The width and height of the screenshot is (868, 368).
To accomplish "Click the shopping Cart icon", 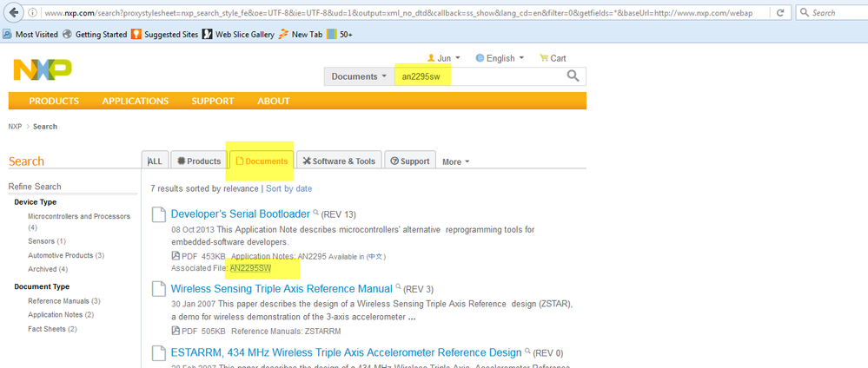I will 544,58.
